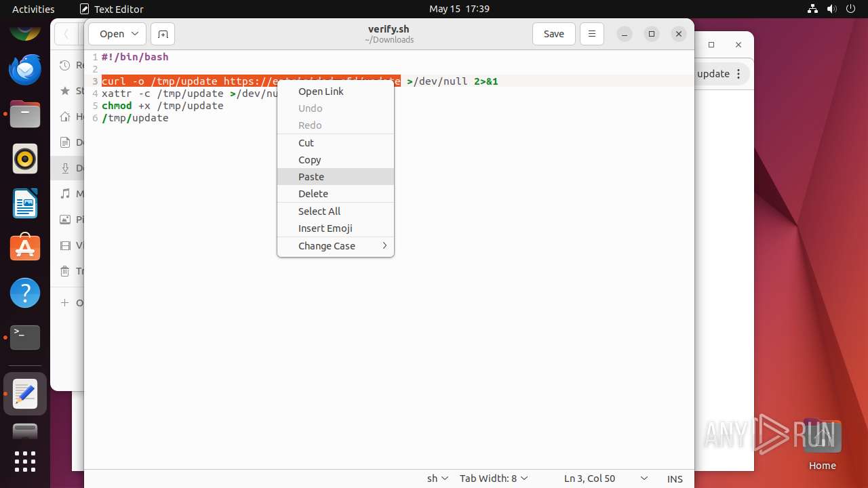Open the May 15 17:39 clock calendar

tap(459, 9)
